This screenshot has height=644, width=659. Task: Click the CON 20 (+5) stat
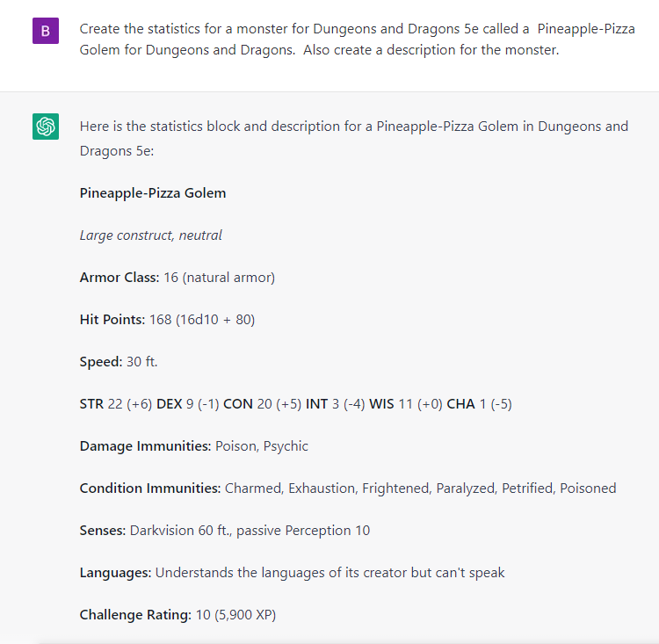pos(262,404)
